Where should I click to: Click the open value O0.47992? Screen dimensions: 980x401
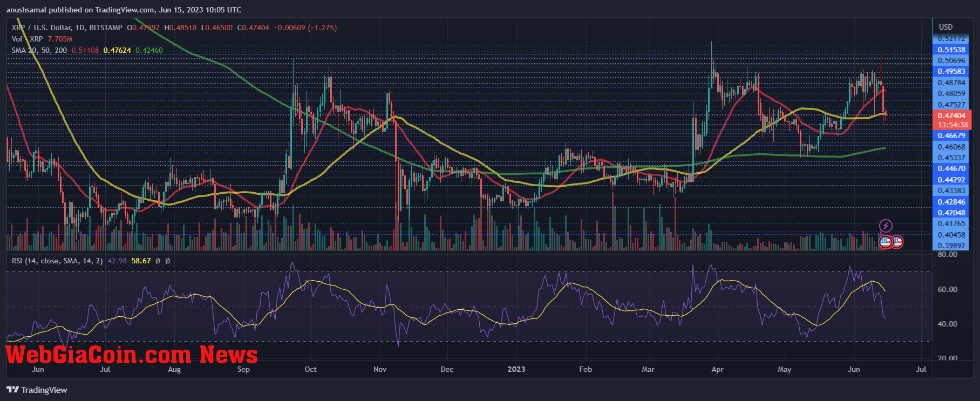click(x=143, y=28)
